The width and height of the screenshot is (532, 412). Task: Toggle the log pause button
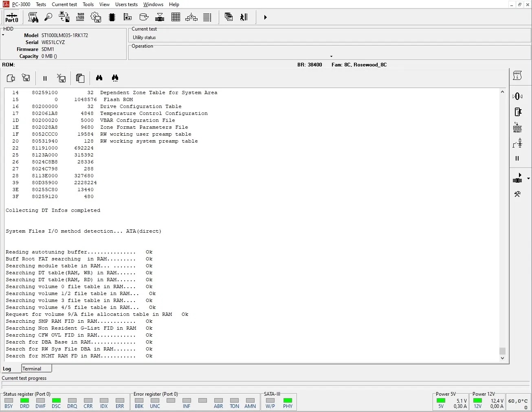(x=45, y=78)
